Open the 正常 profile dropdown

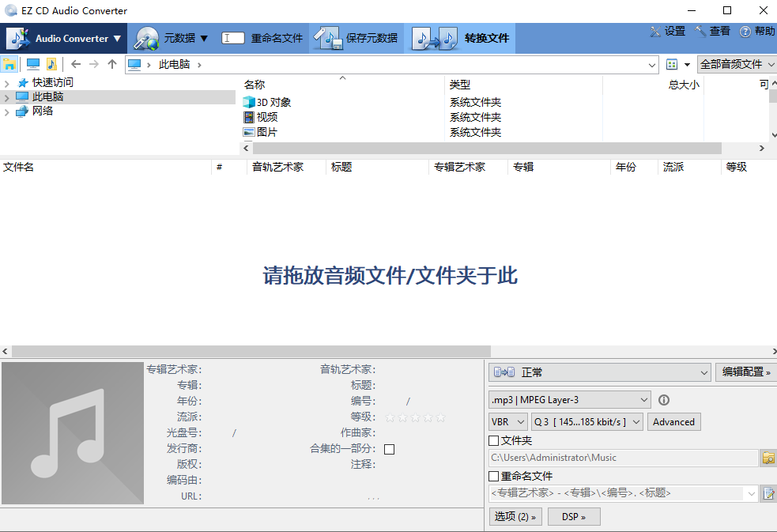[x=600, y=372]
